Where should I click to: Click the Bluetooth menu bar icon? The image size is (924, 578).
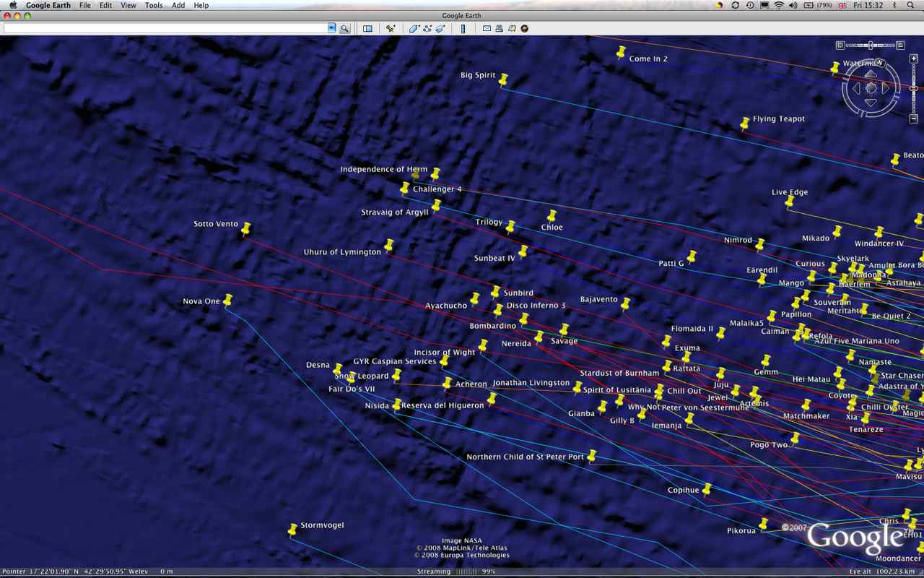pos(895,5)
